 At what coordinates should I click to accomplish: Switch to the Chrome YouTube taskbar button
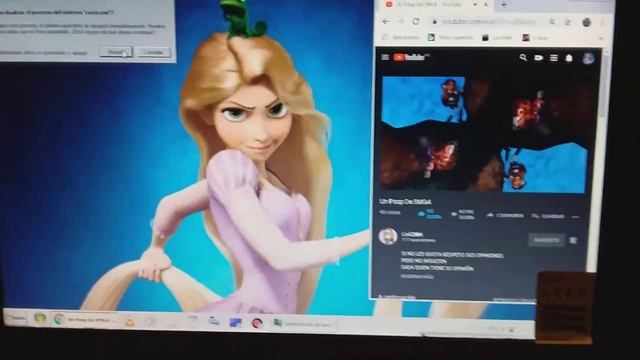click(x=85, y=320)
